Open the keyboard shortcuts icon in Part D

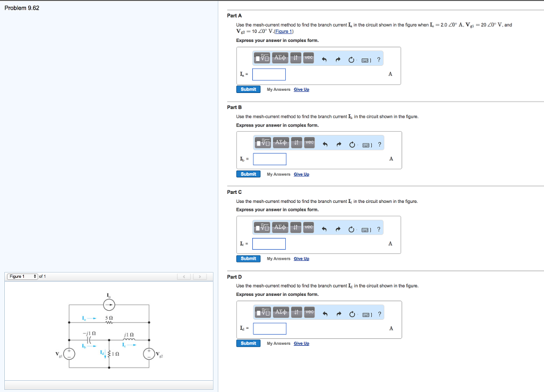[365, 313]
